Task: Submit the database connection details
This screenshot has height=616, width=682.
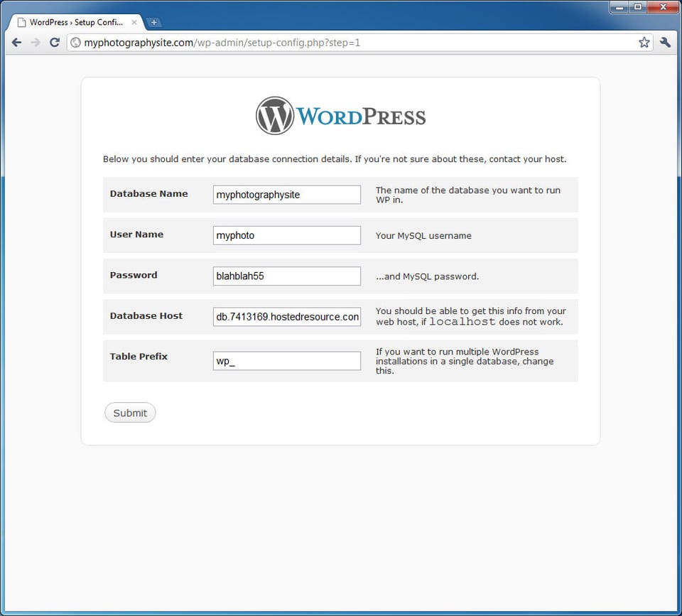Action: point(130,413)
